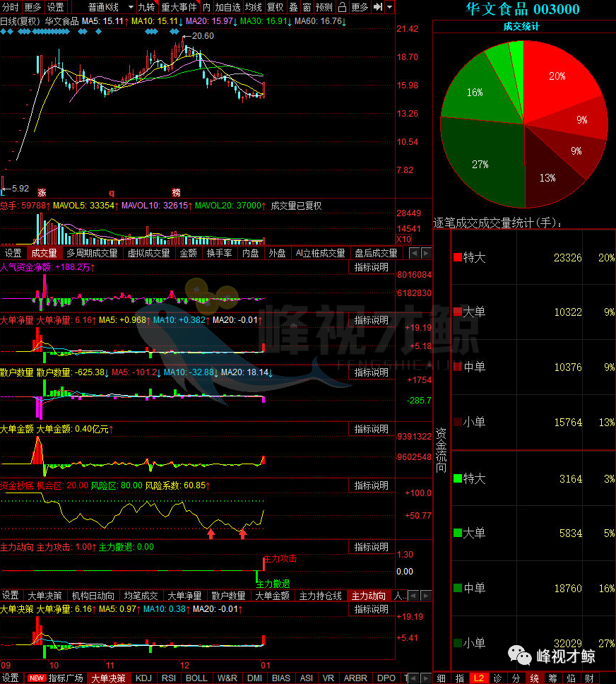Viewport: 616px width, 684px height.
Task: Toggle 均线 moving averages display
Action: click(x=253, y=7)
